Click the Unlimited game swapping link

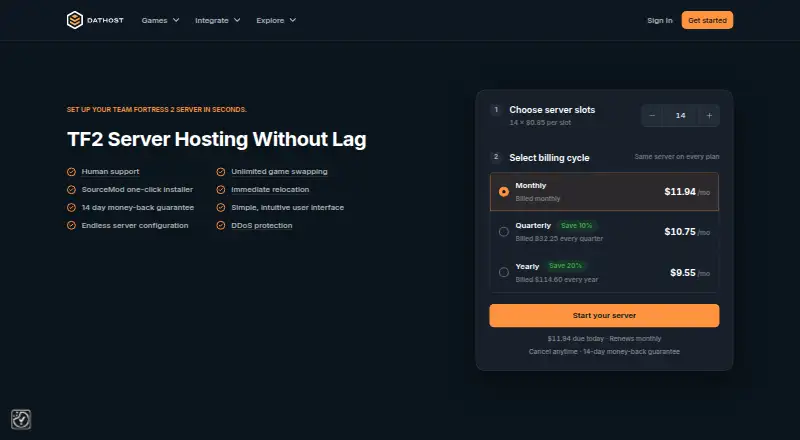279,172
